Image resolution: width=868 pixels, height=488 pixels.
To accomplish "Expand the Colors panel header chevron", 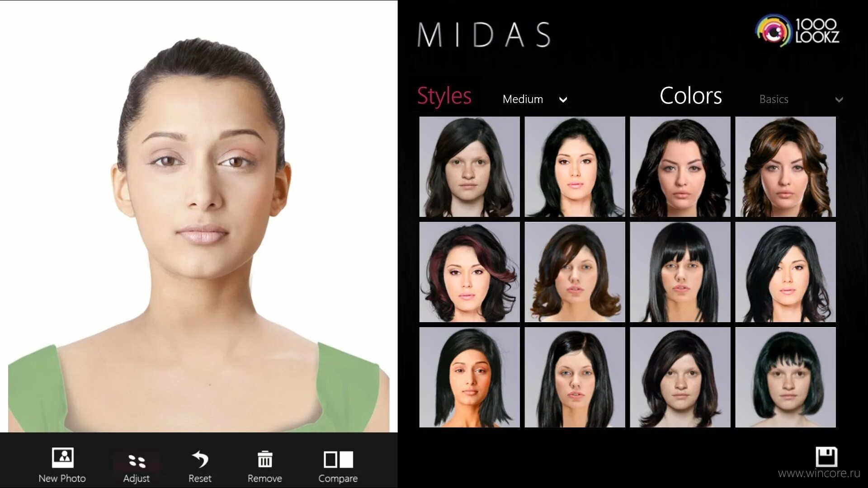I will (840, 99).
